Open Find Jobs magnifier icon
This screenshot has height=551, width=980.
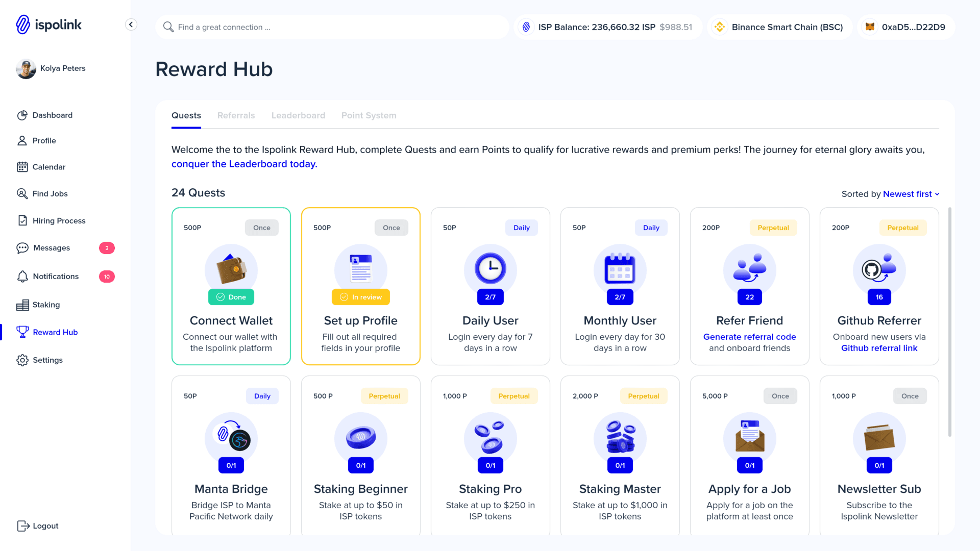point(22,194)
